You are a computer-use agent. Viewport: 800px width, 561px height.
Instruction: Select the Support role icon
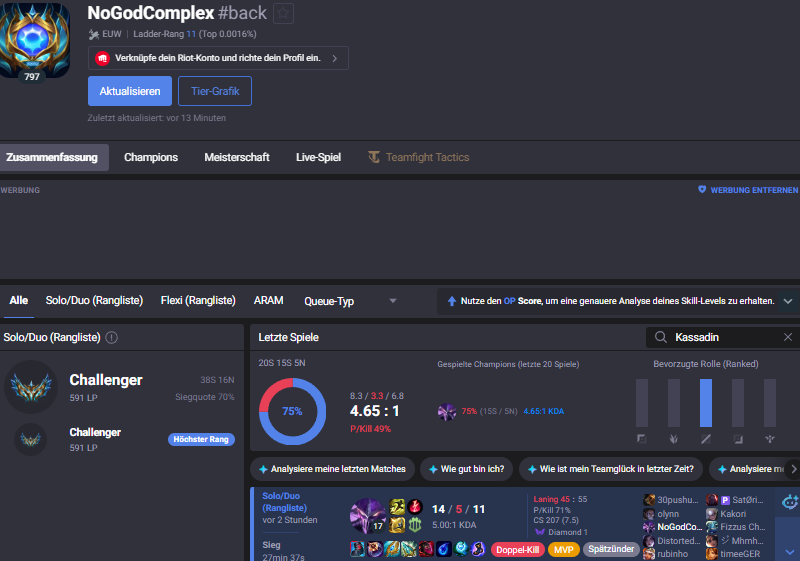pos(770,439)
